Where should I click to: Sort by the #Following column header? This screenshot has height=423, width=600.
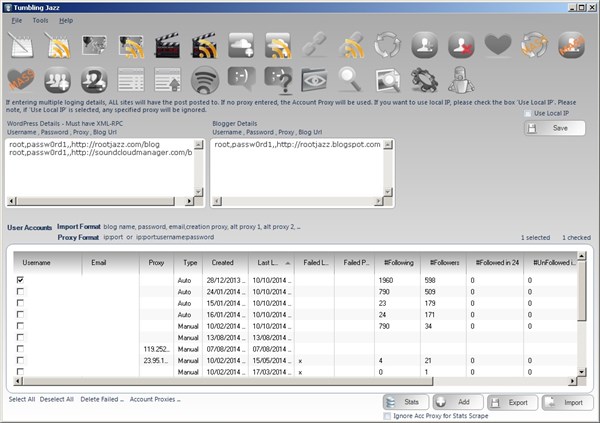[398, 263]
